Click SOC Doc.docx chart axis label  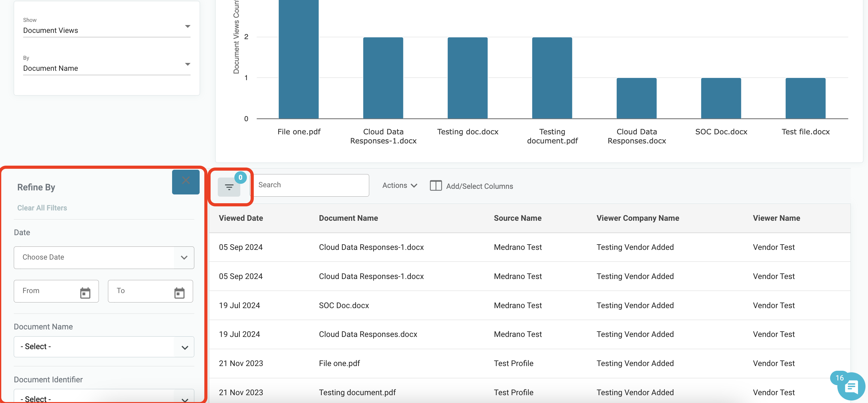point(721,132)
